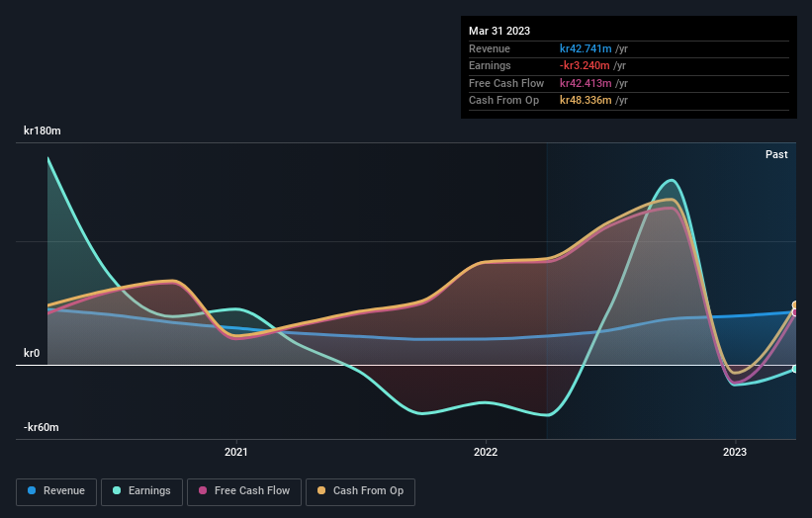
Task: Click the 2021 x-axis label
Action: click(x=236, y=452)
